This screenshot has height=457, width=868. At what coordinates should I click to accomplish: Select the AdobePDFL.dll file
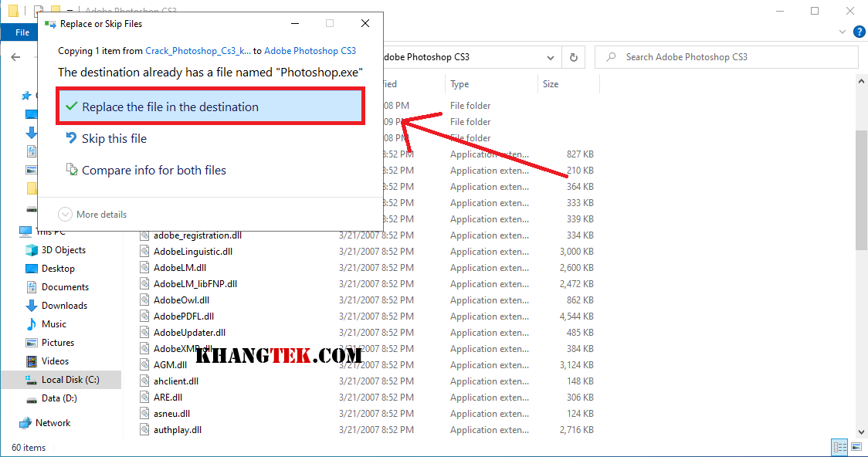[183, 317]
